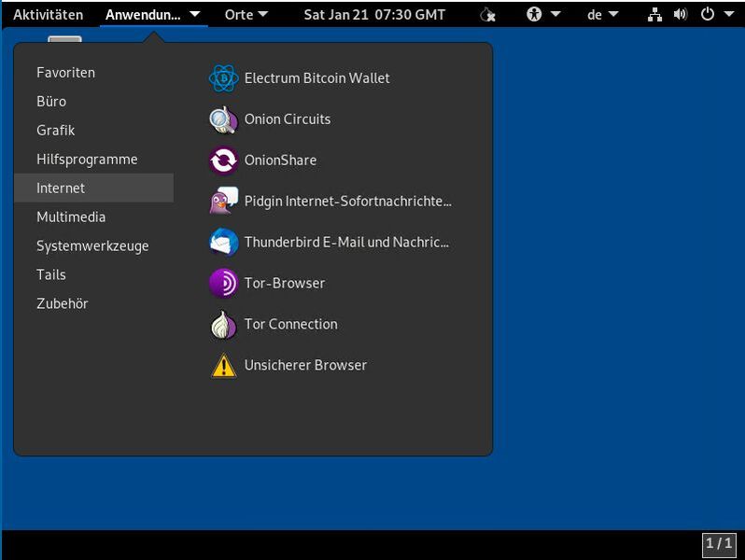Viewport: 745px width, 560px height.
Task: Select the Büro category
Action: 94,102
